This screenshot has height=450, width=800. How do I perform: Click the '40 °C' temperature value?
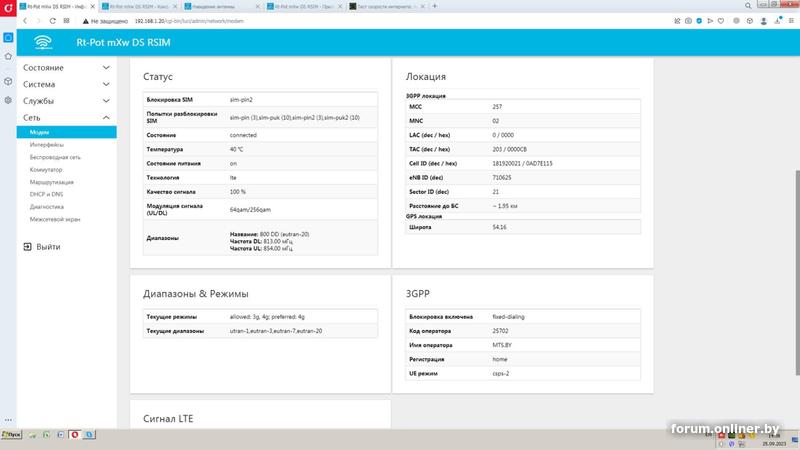pos(236,149)
